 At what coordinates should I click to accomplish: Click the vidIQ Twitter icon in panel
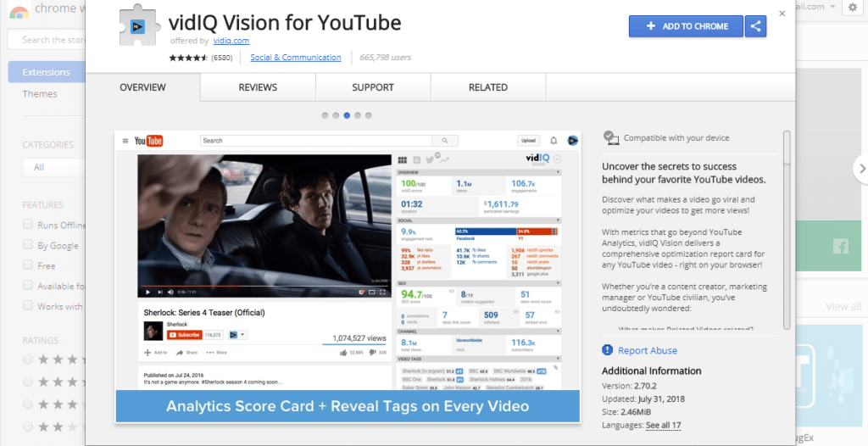(x=429, y=160)
